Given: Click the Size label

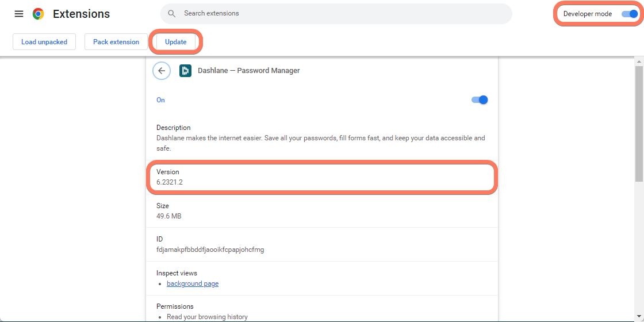Looking at the screenshot, I should (163, 206).
